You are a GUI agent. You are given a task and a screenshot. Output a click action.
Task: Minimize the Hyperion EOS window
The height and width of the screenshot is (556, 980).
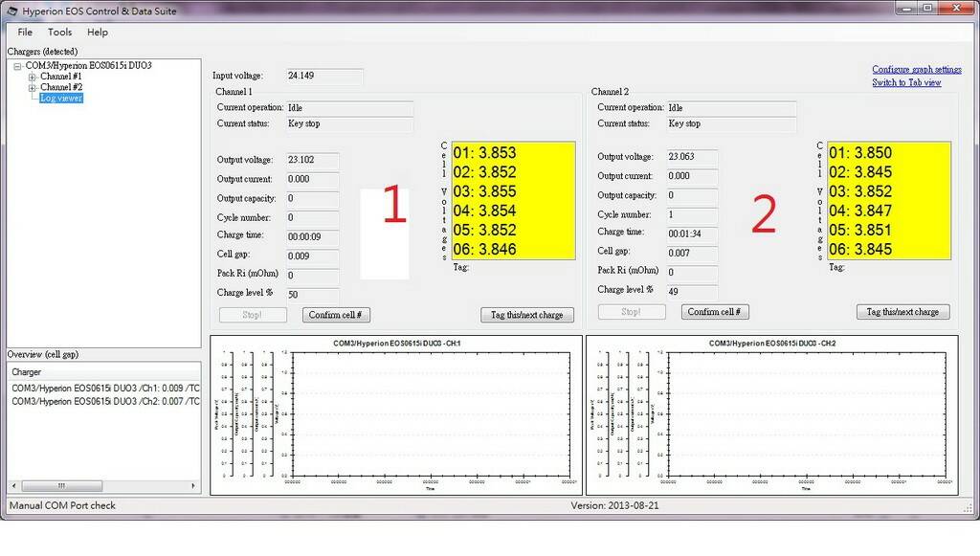[907, 8]
